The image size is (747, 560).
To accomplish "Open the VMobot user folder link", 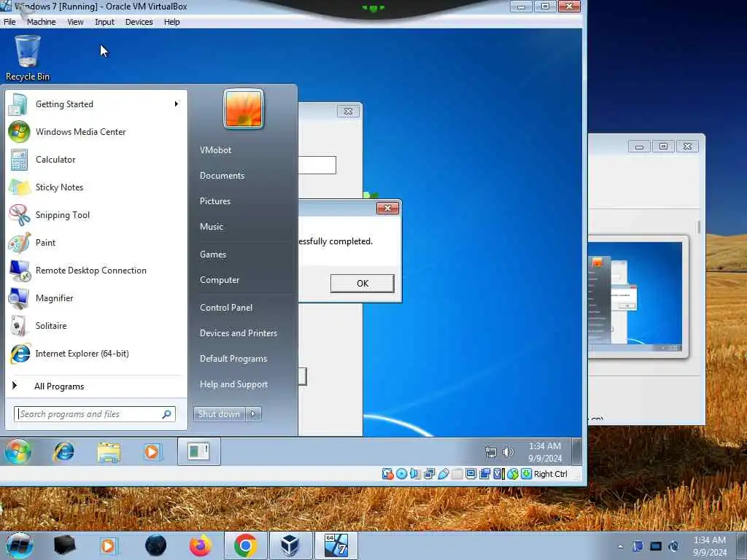I will click(216, 150).
